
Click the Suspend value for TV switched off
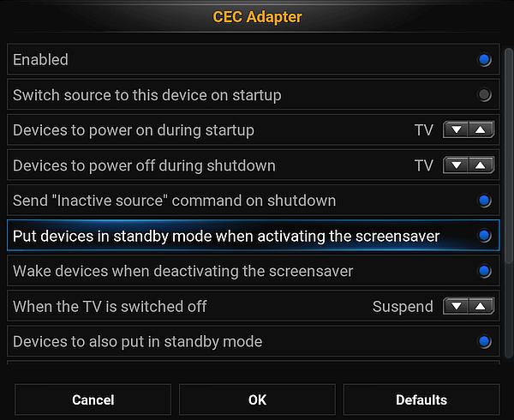click(403, 306)
